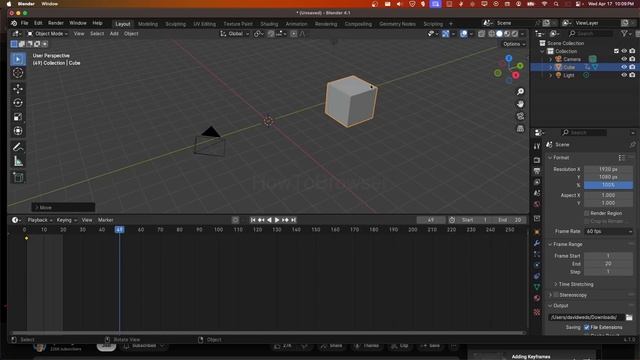
Task: Toggle Camera visibility eye in outliner
Action: click(624, 59)
